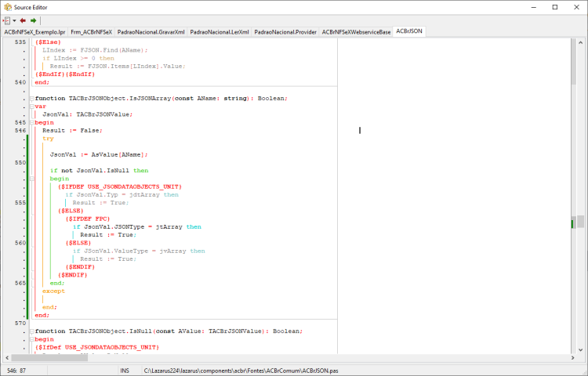Click the red jump back arrow
The height and width of the screenshot is (376, 588).
23,20
